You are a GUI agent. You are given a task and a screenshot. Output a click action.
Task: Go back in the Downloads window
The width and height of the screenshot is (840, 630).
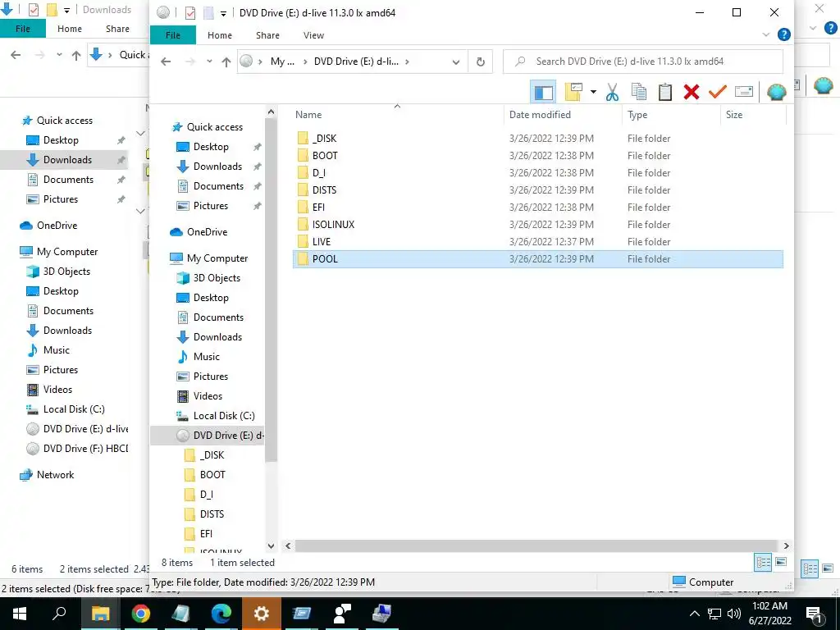pyautogui.click(x=16, y=55)
